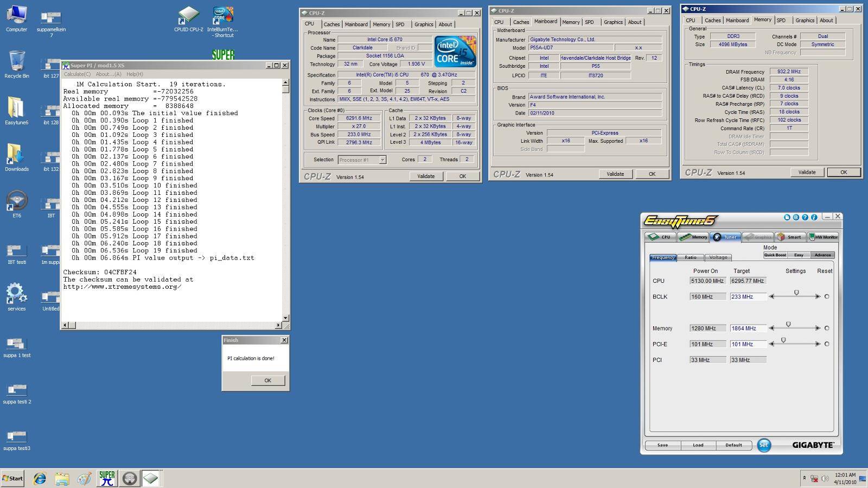Open the Recycle Bin desktop icon
The width and height of the screenshot is (868, 488).
point(16,64)
